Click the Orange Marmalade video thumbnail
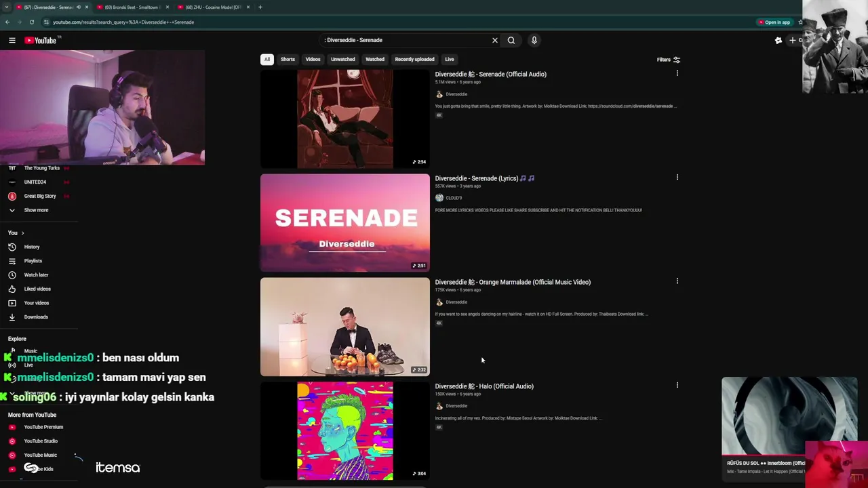This screenshot has width=868, height=488. point(345,327)
